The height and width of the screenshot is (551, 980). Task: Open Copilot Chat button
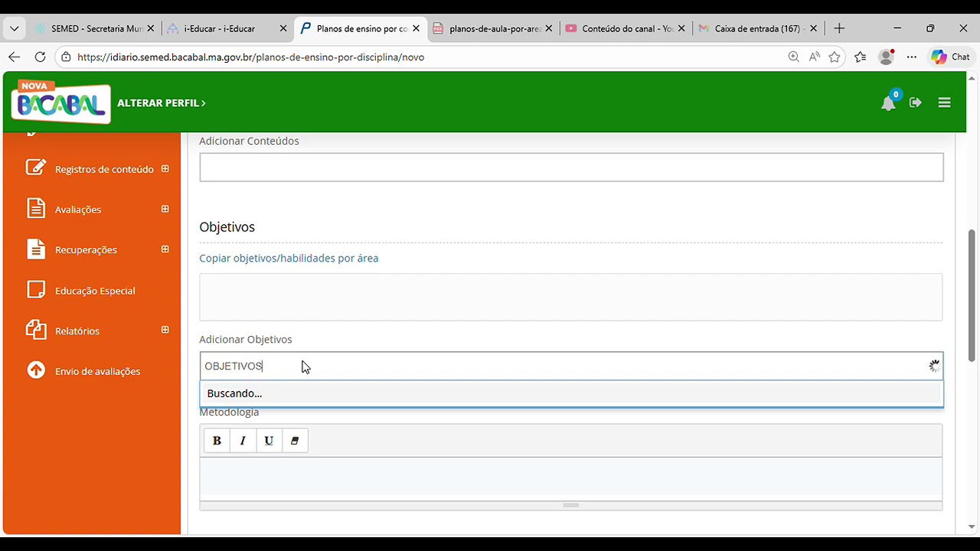pos(950,57)
